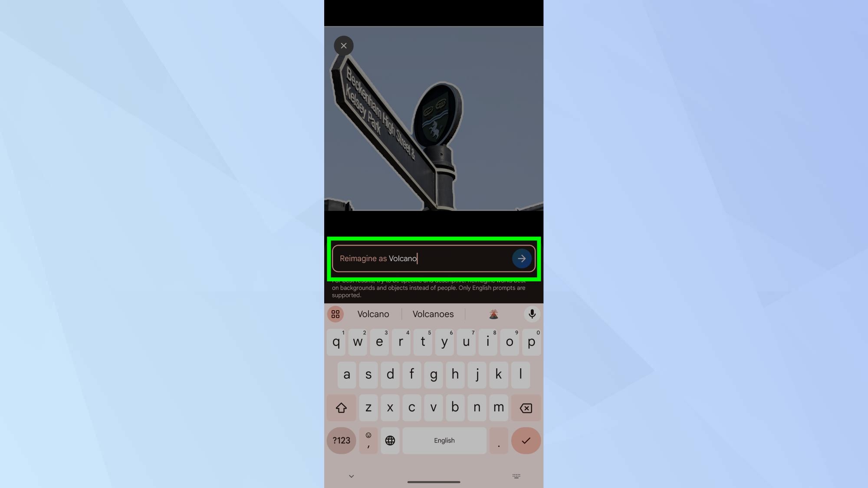Viewport: 868px width, 488px height.
Task: Tap the apps/emoji keyboard icon
Action: (335, 314)
